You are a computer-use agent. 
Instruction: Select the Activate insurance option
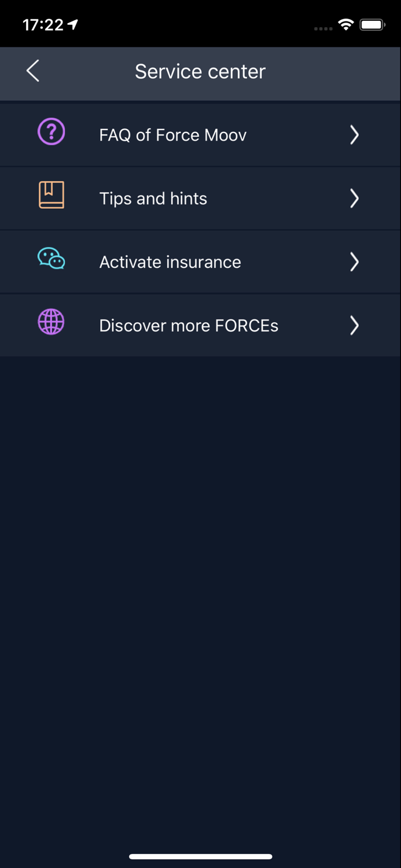pos(170,262)
